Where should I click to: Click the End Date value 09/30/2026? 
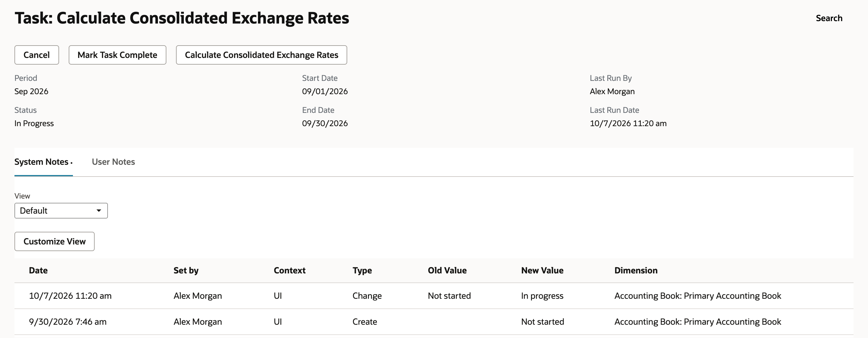pyautogui.click(x=325, y=123)
